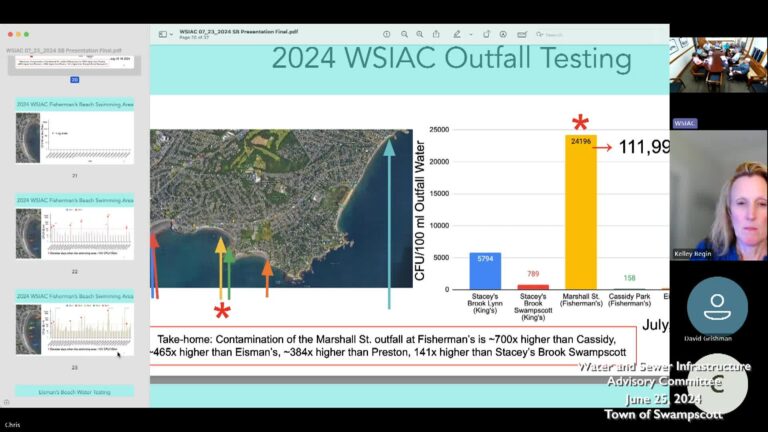768x432 pixels.
Task: Click the zoom in magnifier icon
Action: [x=421, y=34]
